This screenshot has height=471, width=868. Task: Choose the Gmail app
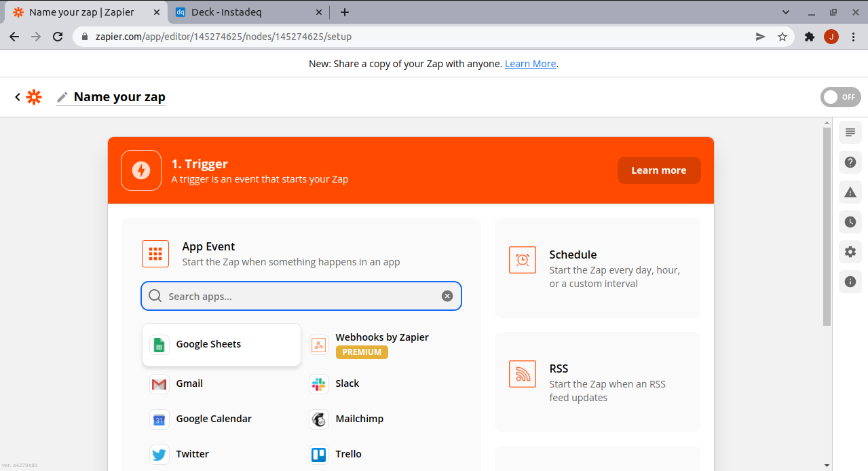coord(221,384)
